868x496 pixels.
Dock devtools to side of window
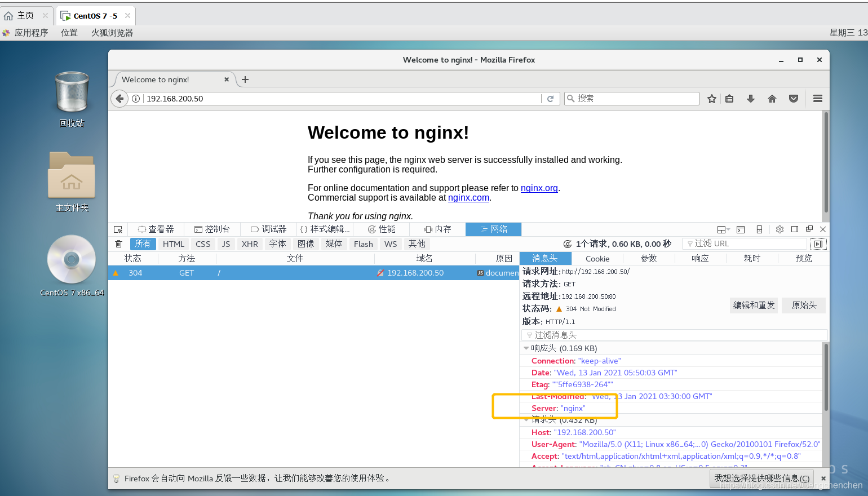click(795, 229)
